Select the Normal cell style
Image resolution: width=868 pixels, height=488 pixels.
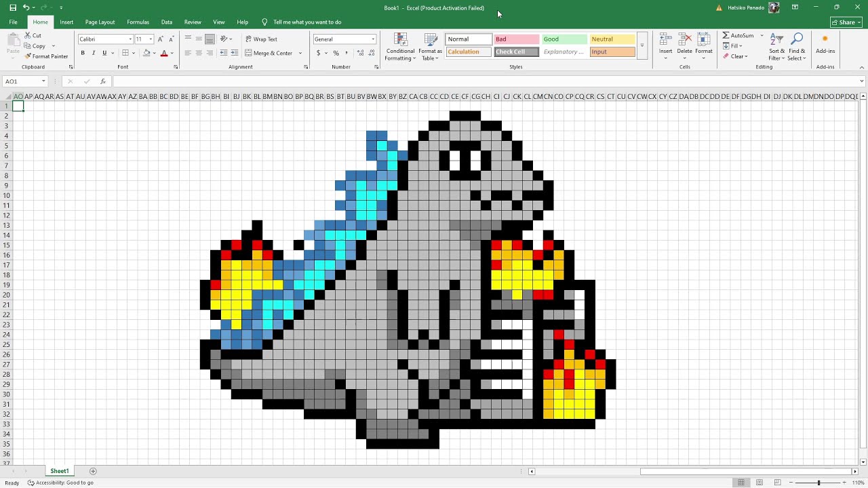point(469,39)
